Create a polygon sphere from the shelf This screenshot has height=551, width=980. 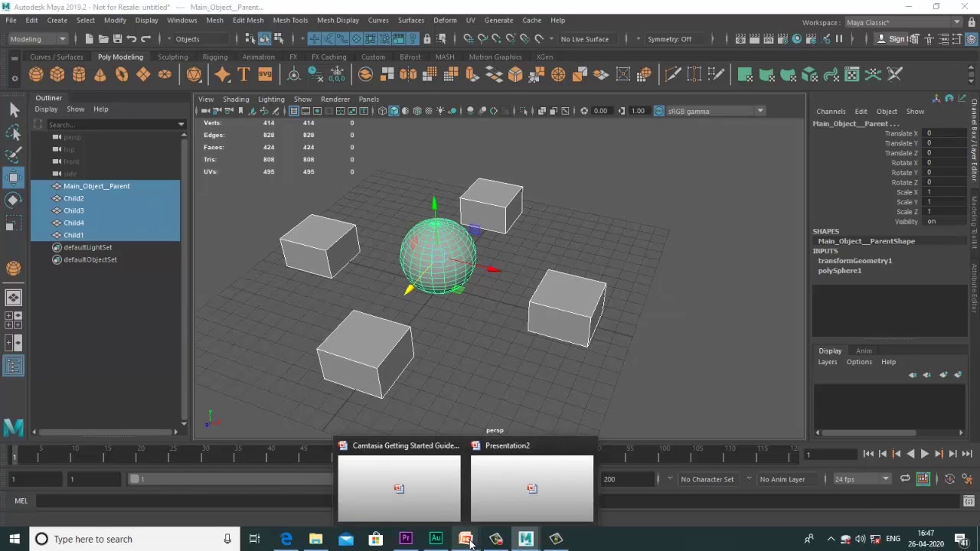36,74
